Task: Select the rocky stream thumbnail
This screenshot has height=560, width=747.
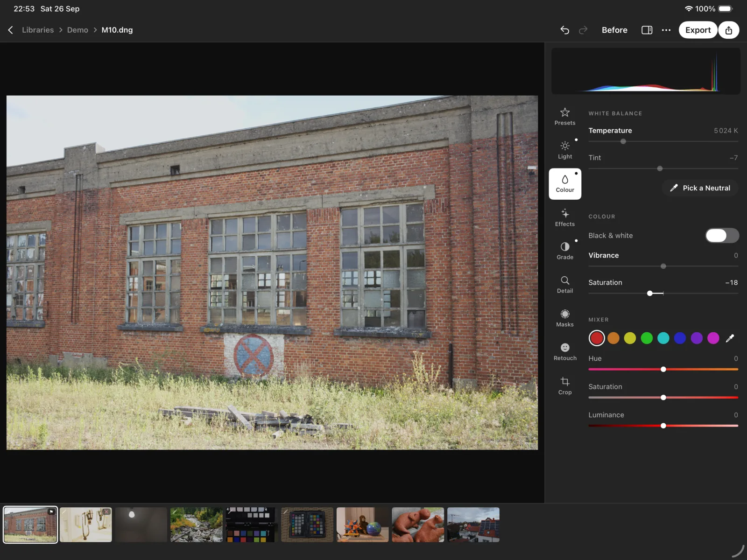Action: coord(197,525)
